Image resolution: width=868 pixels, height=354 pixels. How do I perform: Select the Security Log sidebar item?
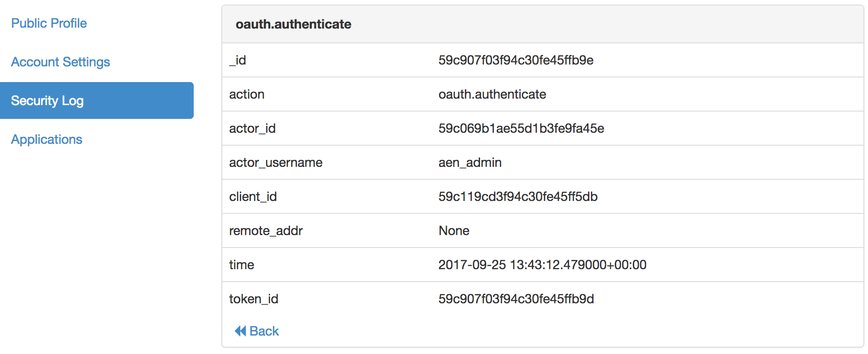(x=97, y=100)
